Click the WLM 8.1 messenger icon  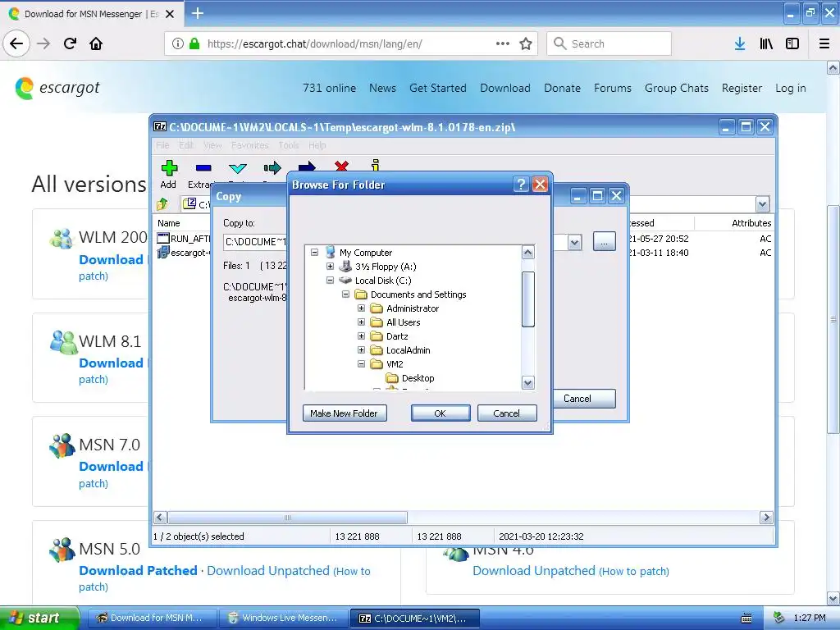[63, 342]
